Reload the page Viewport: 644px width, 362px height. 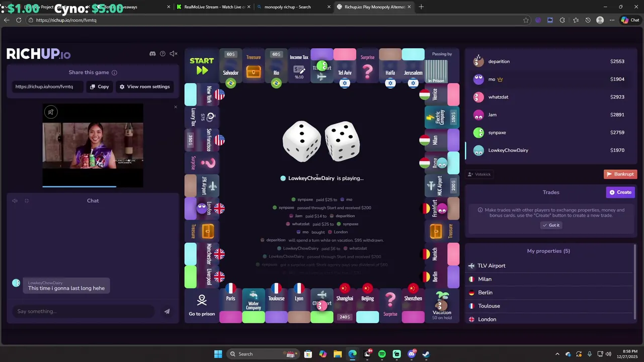19,20
